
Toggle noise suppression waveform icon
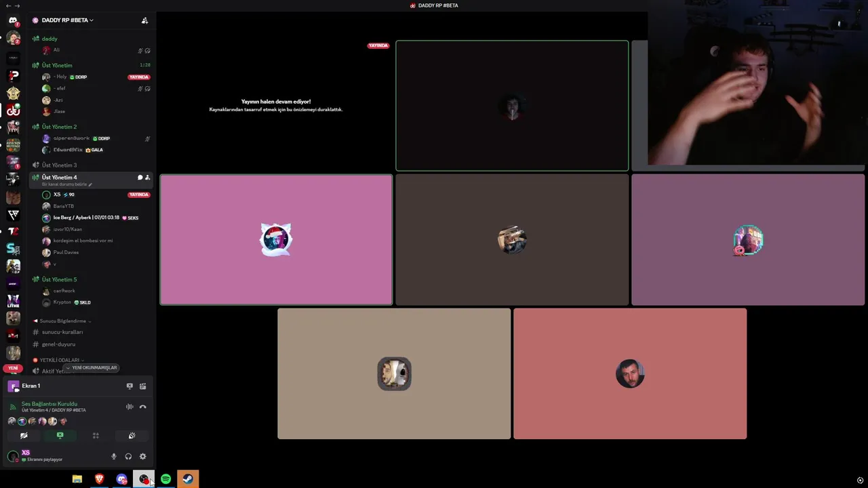pyautogui.click(x=130, y=407)
